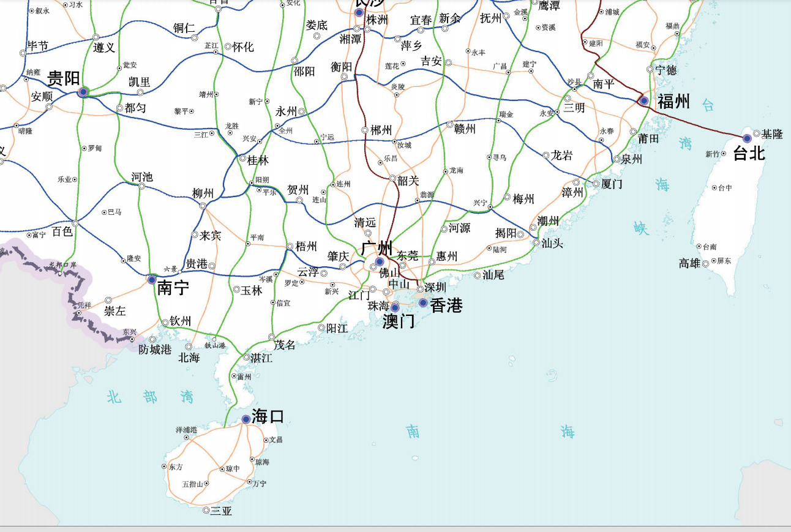Click the 漳州 city label
Viewport: 791px width, 532px height.
[572, 192]
